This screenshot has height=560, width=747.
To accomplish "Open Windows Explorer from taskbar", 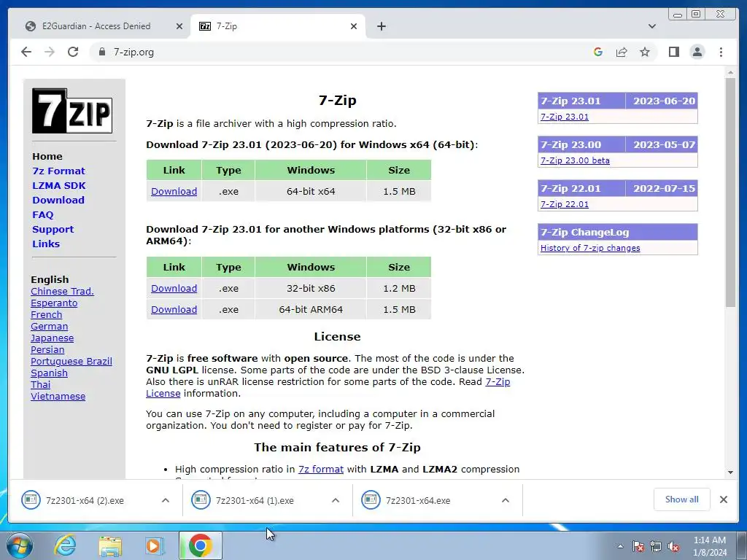I will tap(110, 545).
